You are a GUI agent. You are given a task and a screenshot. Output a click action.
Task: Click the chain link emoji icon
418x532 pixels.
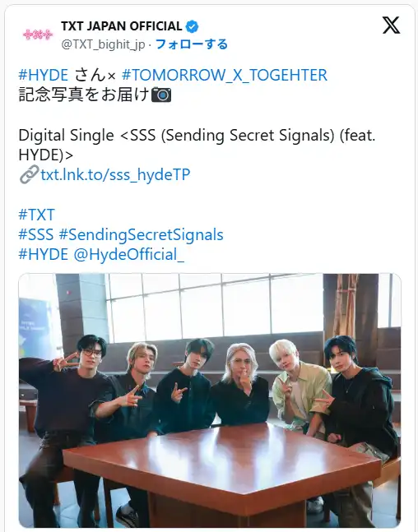click(x=29, y=174)
